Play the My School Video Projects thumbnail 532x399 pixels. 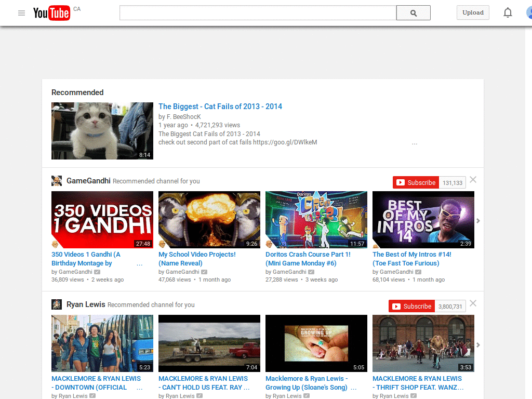[209, 220]
